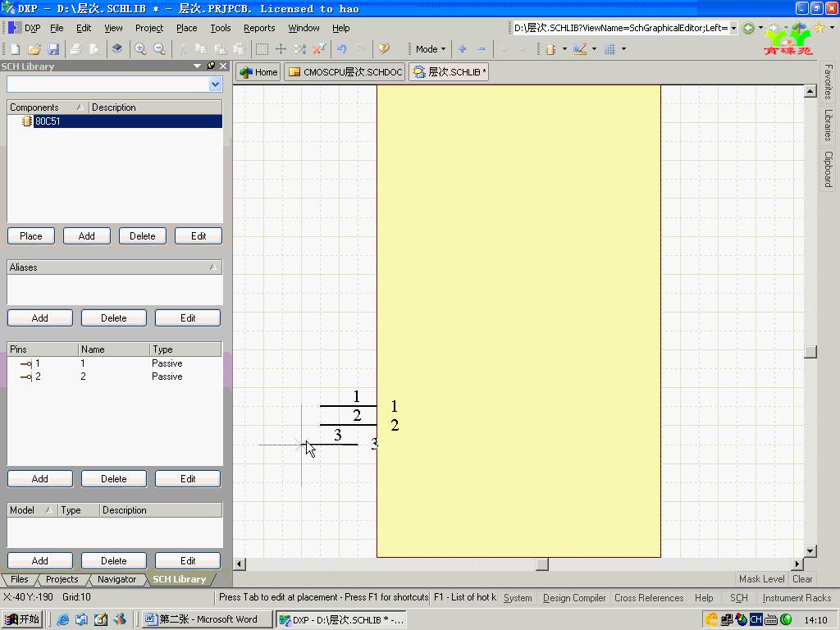
Task: Open the File menu
Action: coord(57,28)
